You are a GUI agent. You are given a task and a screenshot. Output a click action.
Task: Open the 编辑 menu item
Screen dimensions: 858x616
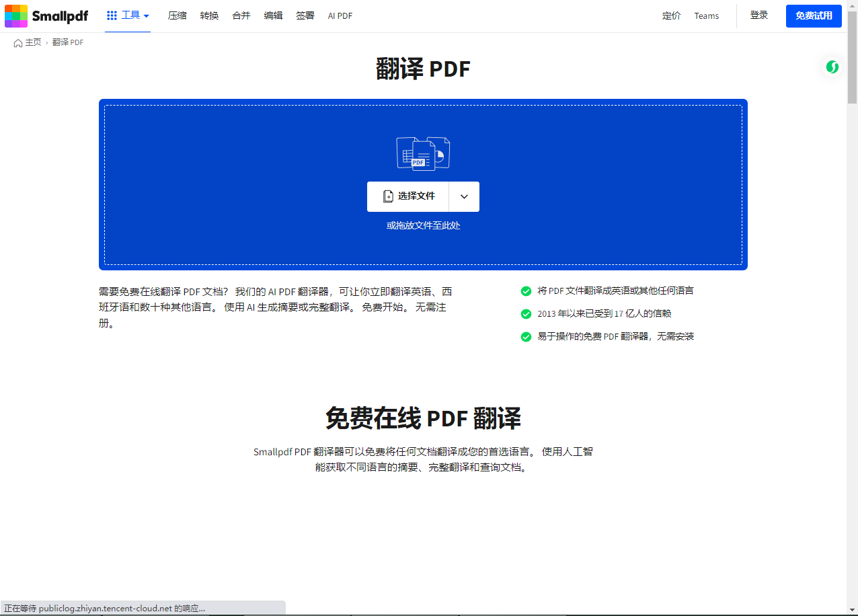coord(273,15)
